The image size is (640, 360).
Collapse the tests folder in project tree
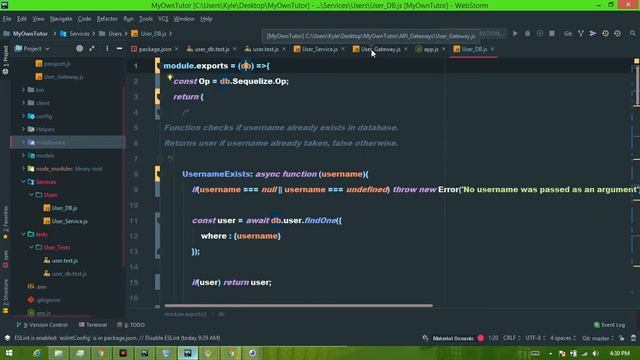tap(23, 234)
